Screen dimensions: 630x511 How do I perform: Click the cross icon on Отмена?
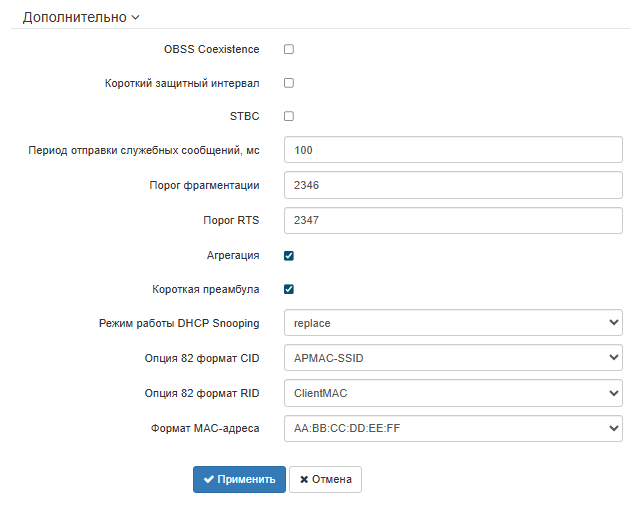pyautogui.click(x=303, y=480)
